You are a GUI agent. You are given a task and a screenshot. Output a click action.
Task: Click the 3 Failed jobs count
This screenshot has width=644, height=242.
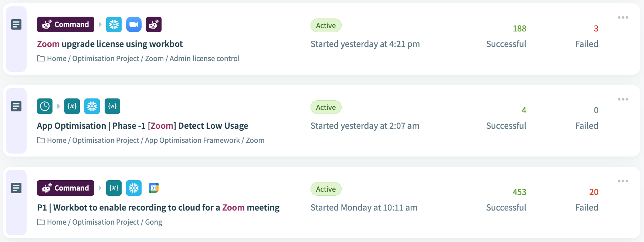[x=596, y=28]
